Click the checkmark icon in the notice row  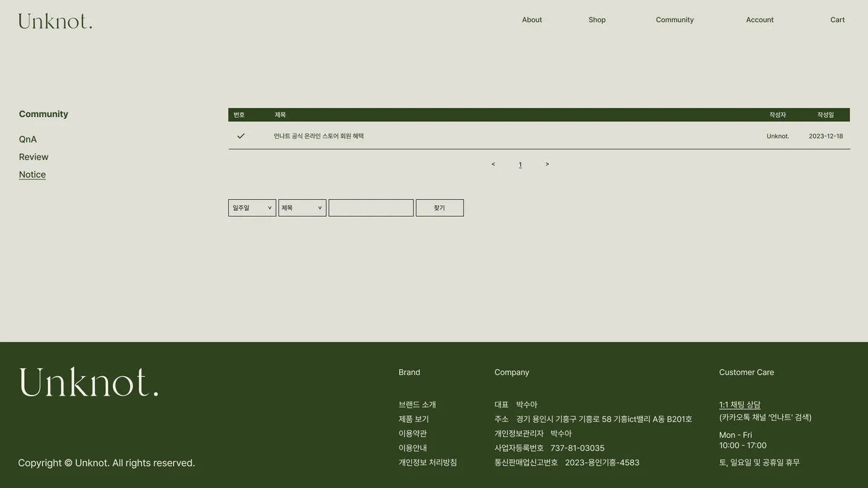241,136
